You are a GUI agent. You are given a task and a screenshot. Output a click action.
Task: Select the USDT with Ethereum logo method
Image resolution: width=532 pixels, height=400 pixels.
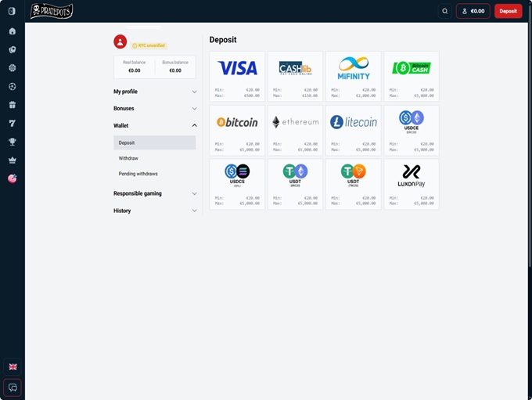pyautogui.click(x=295, y=185)
